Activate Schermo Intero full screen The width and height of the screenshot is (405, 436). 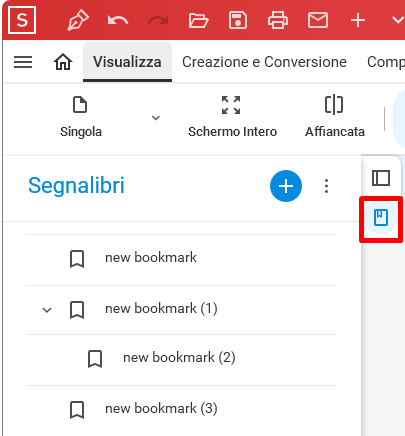(x=232, y=117)
